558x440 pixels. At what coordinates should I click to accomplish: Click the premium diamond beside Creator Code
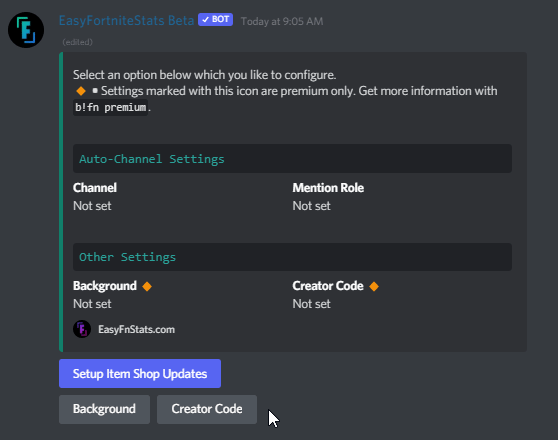click(x=374, y=286)
